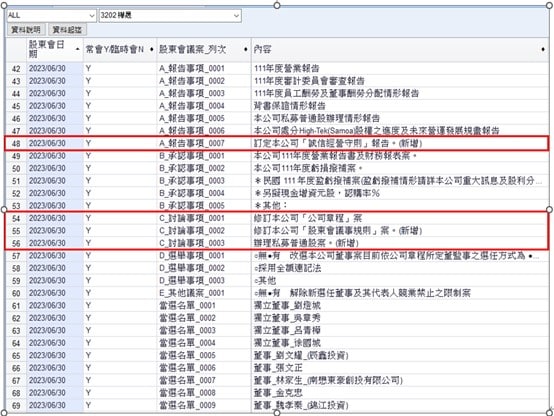Click cell A_報告事項_0004
Viewport: 554px width, 416px height.
pos(204,106)
